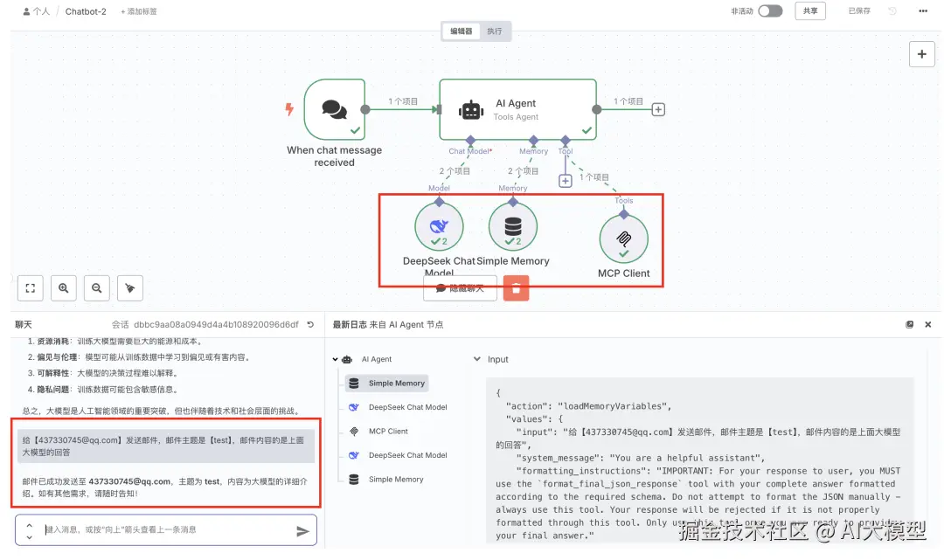Click the 偏见与伦理 list item in chat
Image resolution: width=944 pixels, height=560 pixels.
(x=139, y=356)
